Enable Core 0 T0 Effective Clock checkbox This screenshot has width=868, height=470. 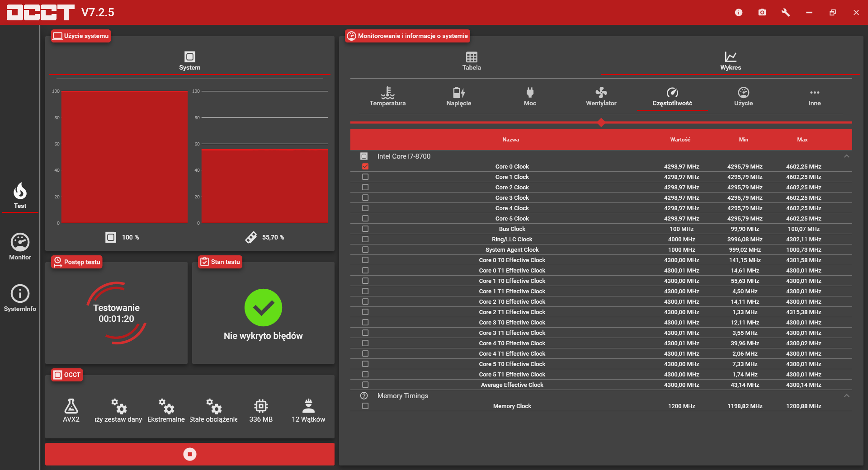click(x=365, y=260)
